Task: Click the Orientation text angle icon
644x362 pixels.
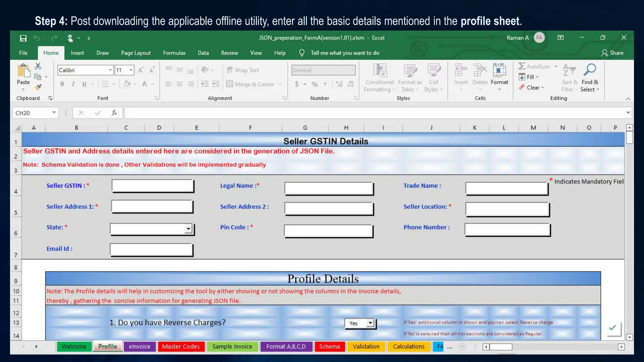Action: point(205,69)
